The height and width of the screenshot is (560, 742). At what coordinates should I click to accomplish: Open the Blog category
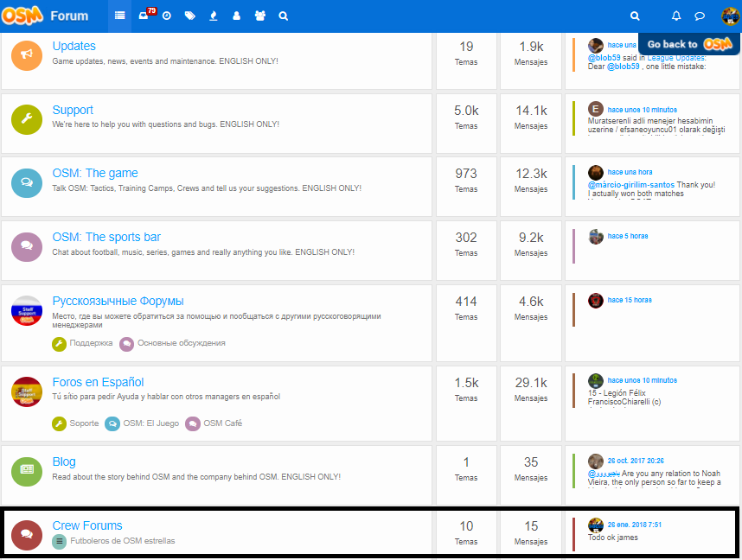pos(64,461)
